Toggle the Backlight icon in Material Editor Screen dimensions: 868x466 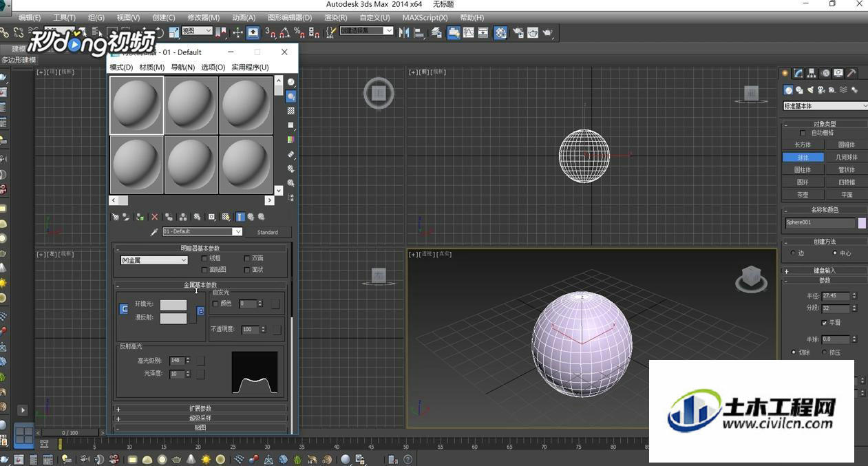coord(291,96)
